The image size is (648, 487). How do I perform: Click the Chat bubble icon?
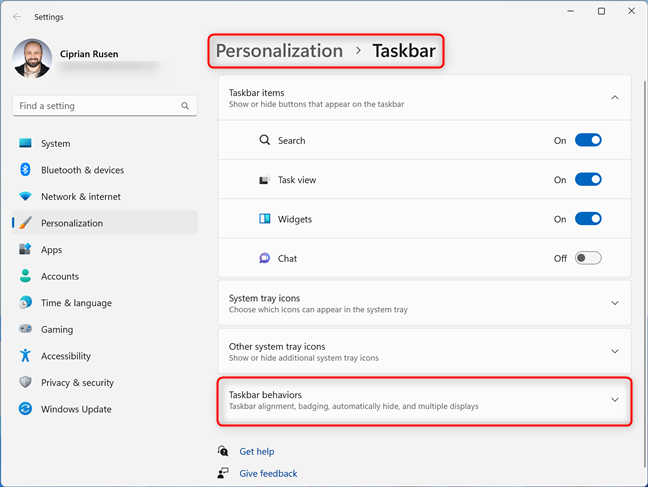pyautogui.click(x=264, y=258)
